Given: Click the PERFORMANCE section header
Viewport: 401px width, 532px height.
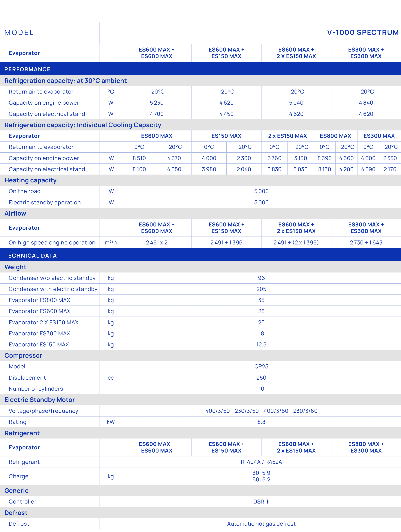Looking at the screenshot, I should point(27,69).
